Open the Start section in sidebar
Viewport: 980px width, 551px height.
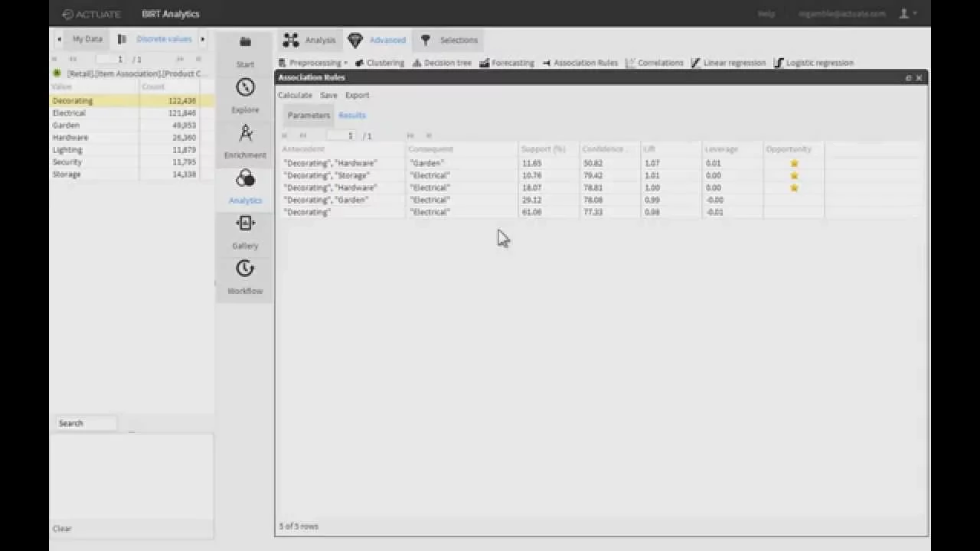pyautogui.click(x=245, y=51)
